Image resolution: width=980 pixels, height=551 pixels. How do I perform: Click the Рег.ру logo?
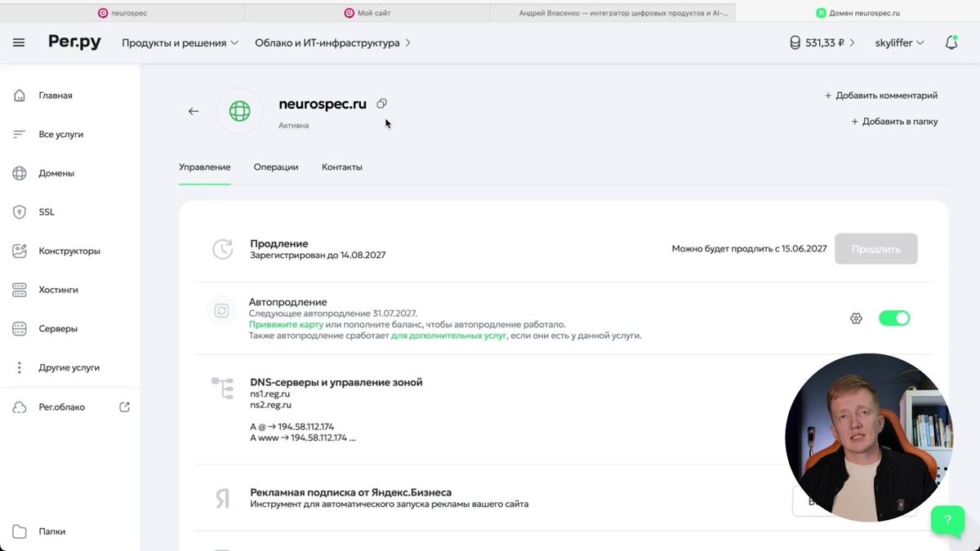coord(74,42)
